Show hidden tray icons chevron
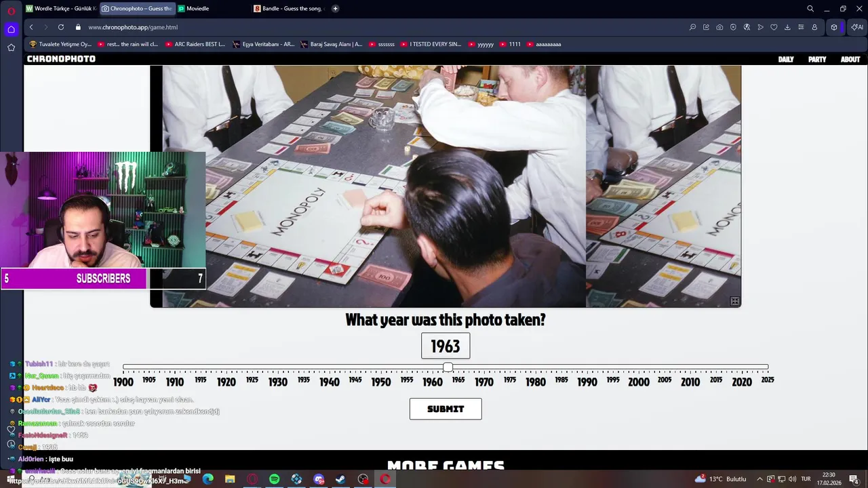 [x=759, y=479]
